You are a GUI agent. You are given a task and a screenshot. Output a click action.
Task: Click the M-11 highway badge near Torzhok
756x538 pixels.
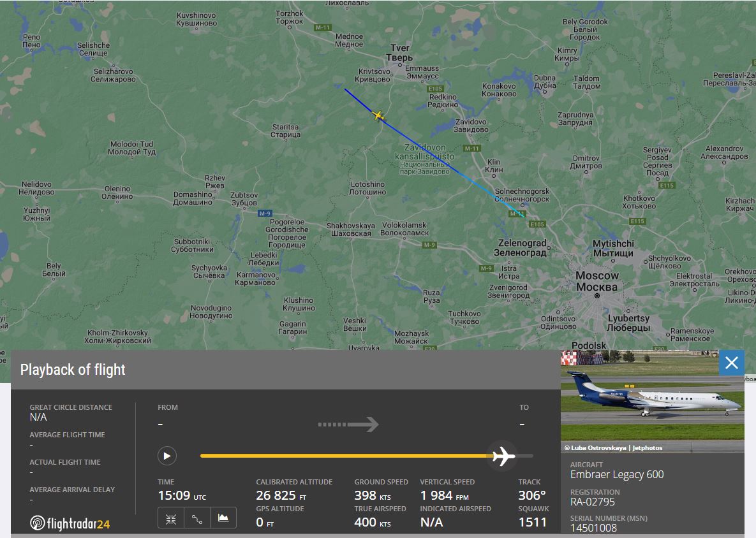pos(323,27)
